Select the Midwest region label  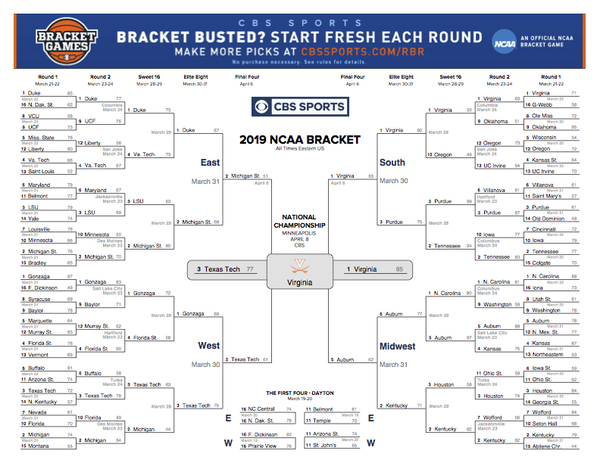tap(397, 346)
